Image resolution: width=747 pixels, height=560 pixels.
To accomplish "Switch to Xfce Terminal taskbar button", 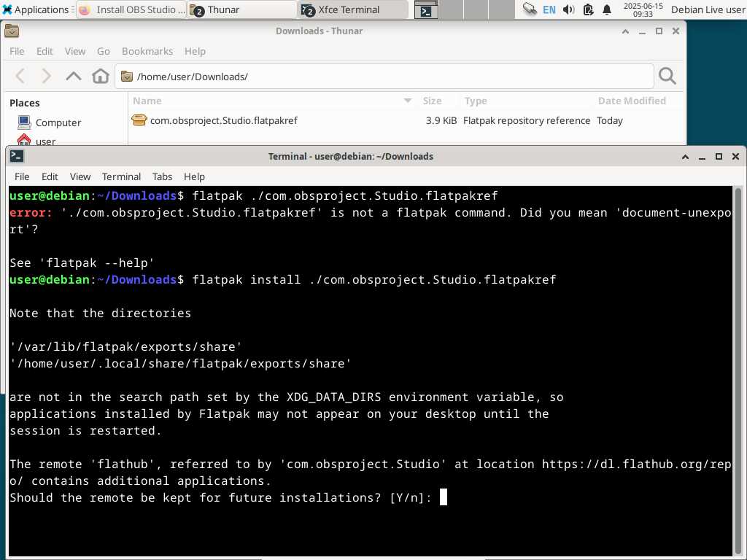I will tap(354, 9).
